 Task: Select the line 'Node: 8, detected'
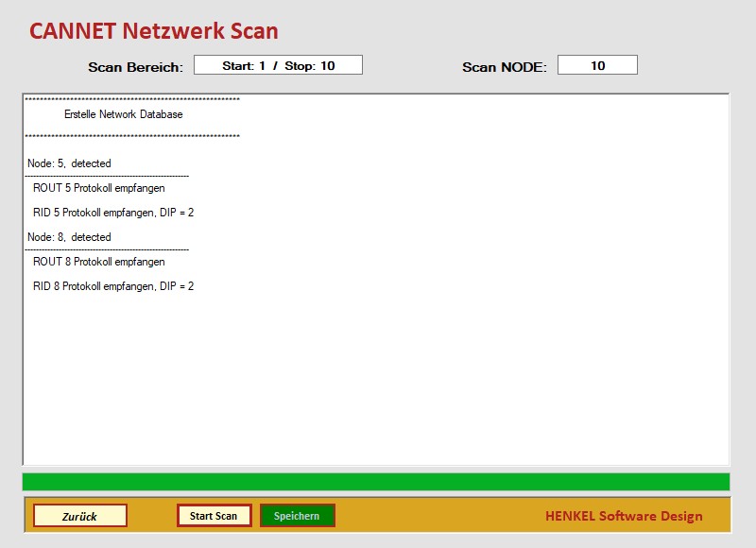pyautogui.click(x=70, y=237)
